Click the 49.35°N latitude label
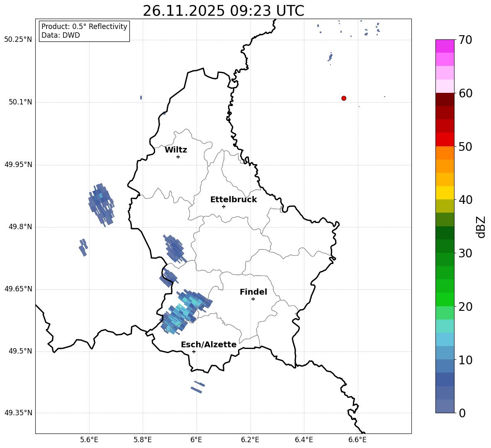 pos(18,413)
